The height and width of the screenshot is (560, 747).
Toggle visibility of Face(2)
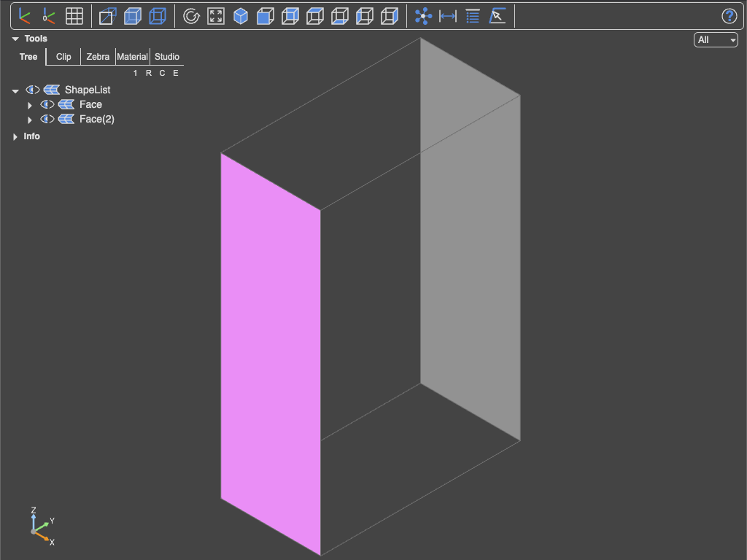click(x=47, y=119)
